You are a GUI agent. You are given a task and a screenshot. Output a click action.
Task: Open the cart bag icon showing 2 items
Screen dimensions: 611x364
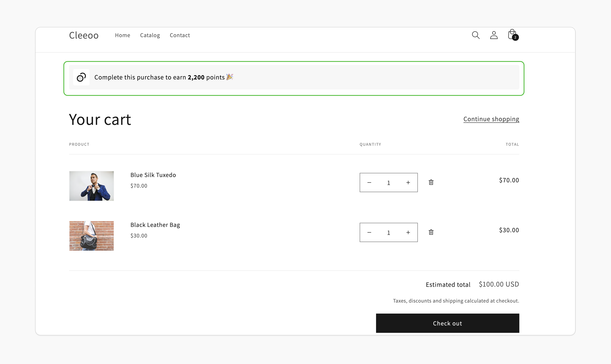(x=512, y=34)
